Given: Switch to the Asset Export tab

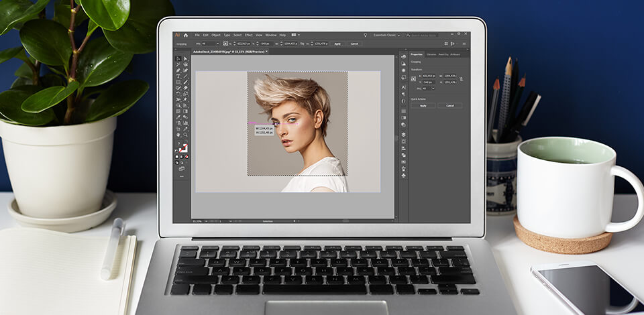Looking at the screenshot, I should tap(443, 54).
